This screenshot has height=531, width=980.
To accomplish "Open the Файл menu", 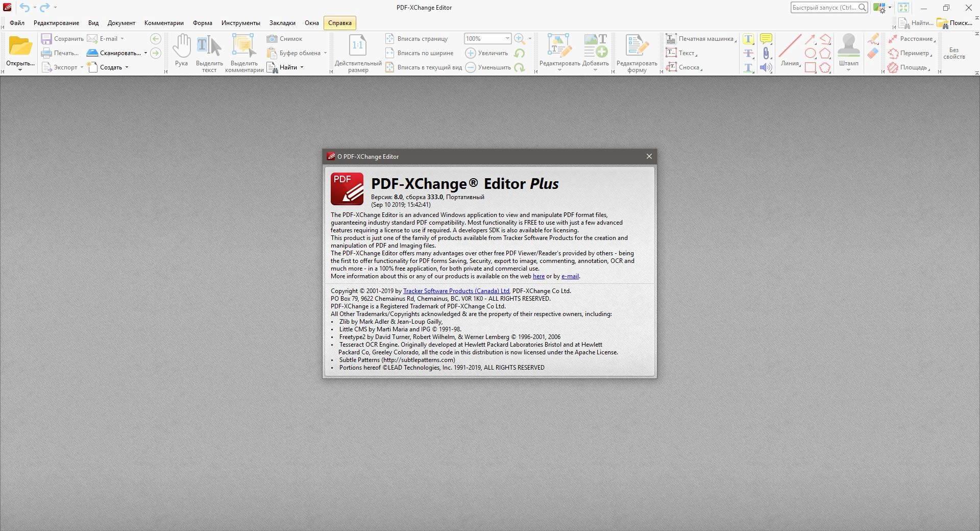I will 17,23.
